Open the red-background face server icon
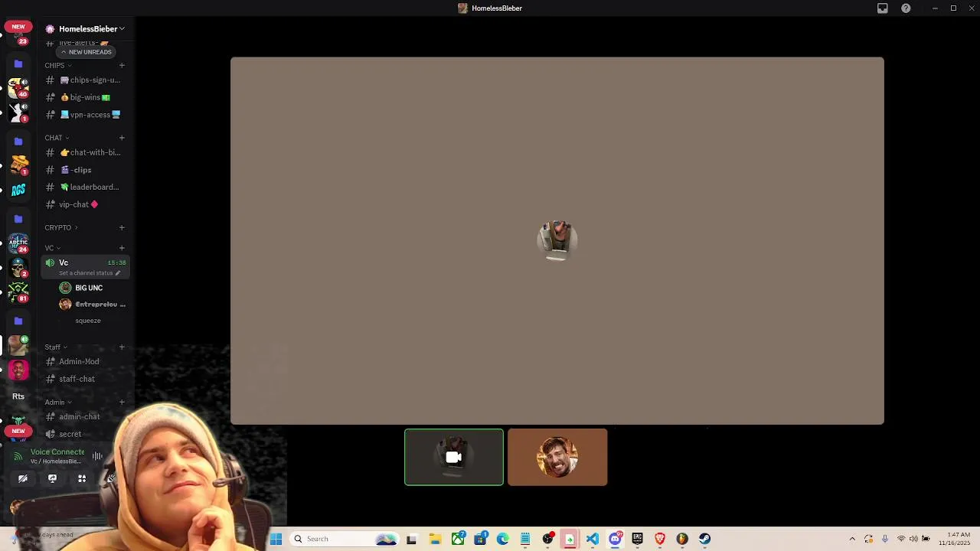 (x=18, y=370)
